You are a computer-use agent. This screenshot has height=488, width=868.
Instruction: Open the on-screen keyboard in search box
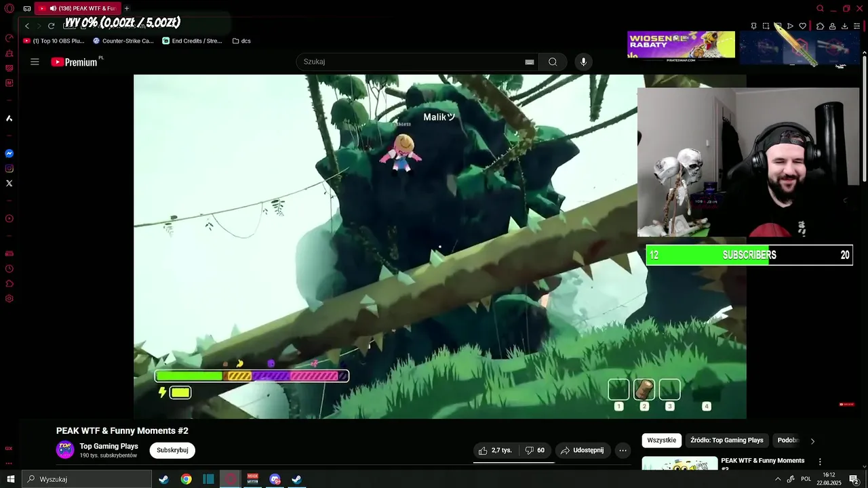click(x=530, y=62)
